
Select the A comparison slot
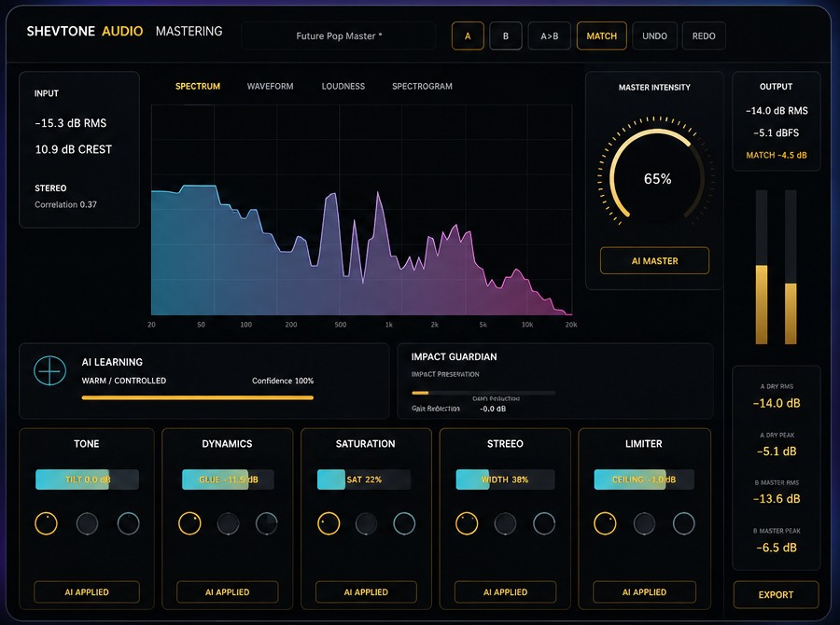pos(468,35)
